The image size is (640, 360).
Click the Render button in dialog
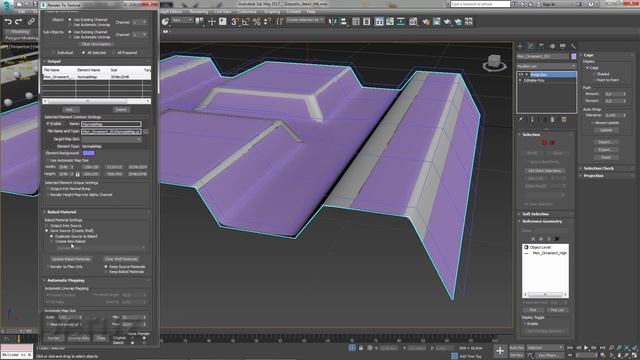(53, 338)
